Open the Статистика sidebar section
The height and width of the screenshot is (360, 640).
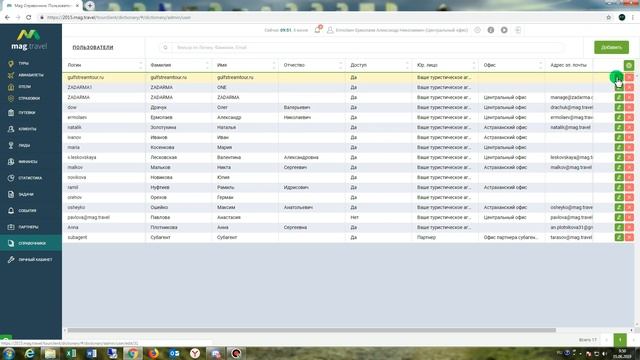pos(30,178)
